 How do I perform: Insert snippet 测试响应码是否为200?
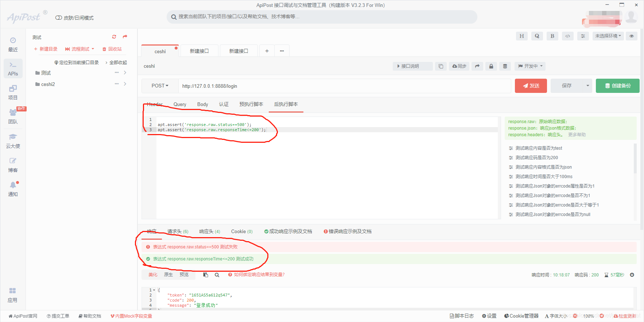[536, 158]
